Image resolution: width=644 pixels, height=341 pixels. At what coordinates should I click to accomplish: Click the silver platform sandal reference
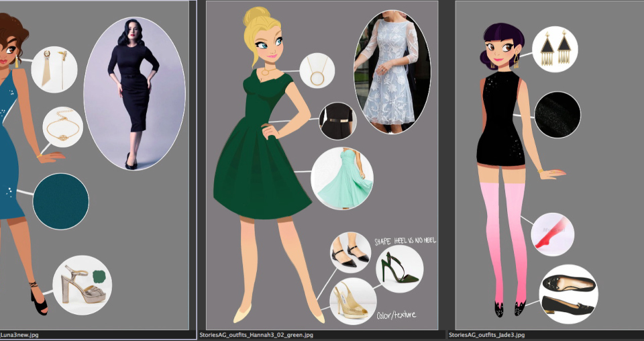click(x=82, y=285)
